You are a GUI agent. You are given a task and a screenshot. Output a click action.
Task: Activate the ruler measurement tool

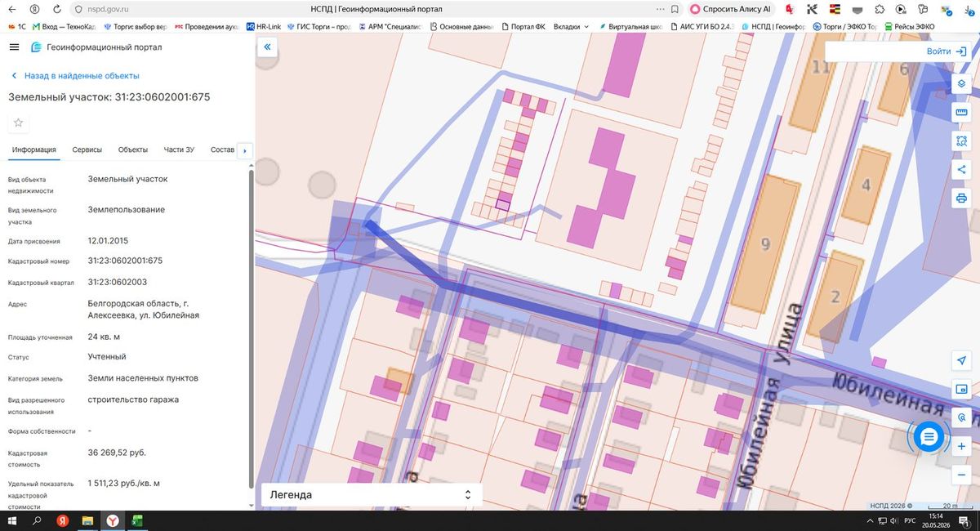tap(961, 113)
